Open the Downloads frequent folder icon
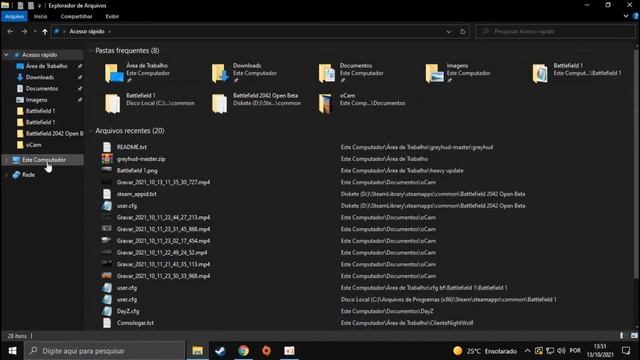 click(220, 73)
